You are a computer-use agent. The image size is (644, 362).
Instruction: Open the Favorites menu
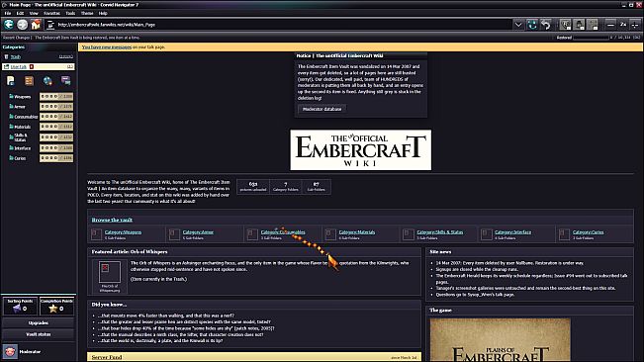coord(51,13)
